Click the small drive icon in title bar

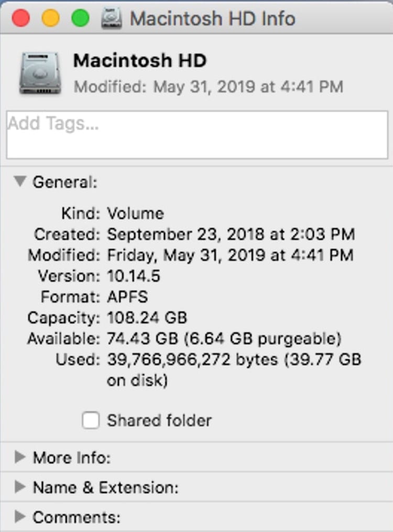pos(111,19)
